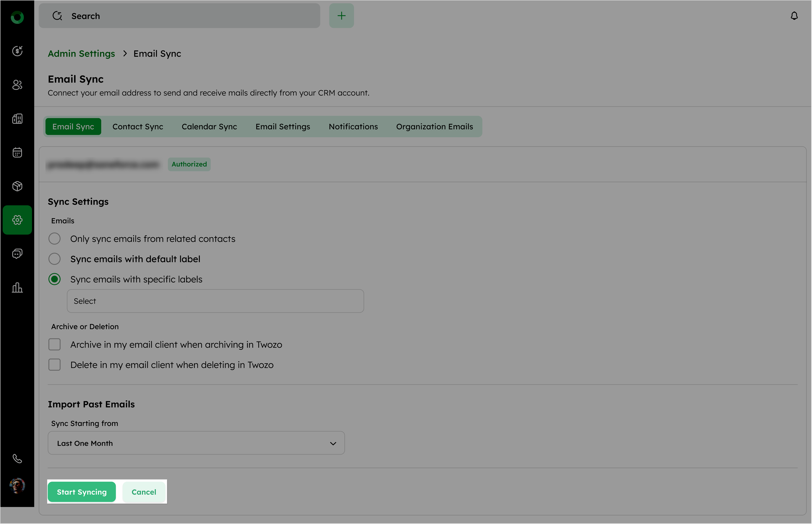Open the Activities calendar icon in sidebar
Viewport: 812px width, 524px height.
[x=17, y=152]
